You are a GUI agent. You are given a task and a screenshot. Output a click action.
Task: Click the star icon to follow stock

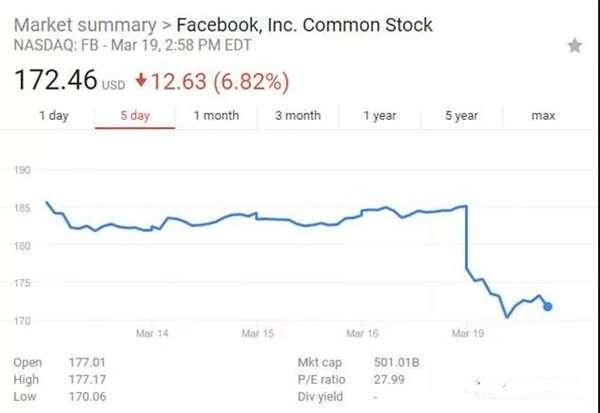(x=574, y=45)
